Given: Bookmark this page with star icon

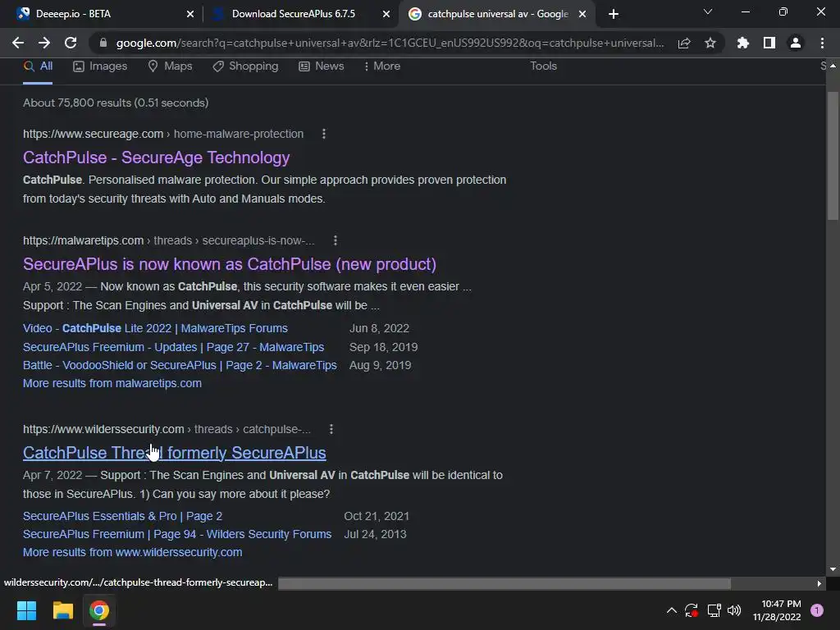Looking at the screenshot, I should point(710,43).
